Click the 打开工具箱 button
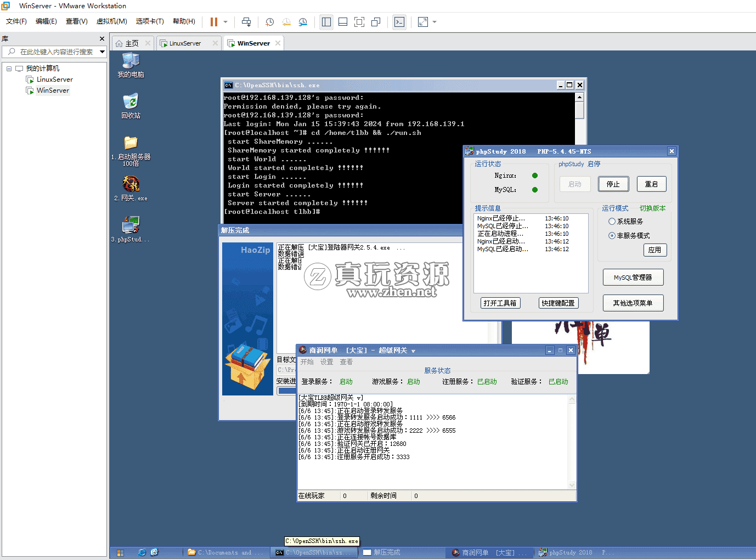The height and width of the screenshot is (560, 756). pyautogui.click(x=500, y=303)
